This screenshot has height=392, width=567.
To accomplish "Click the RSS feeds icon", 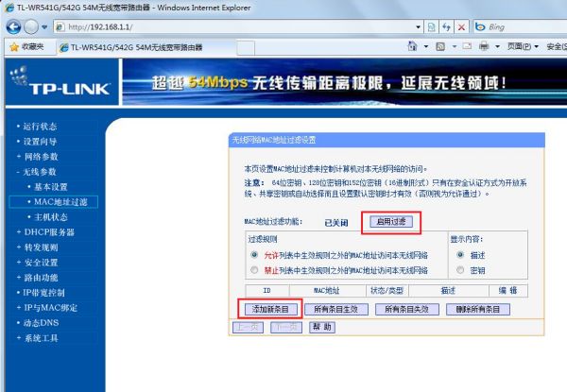I will 440,46.
